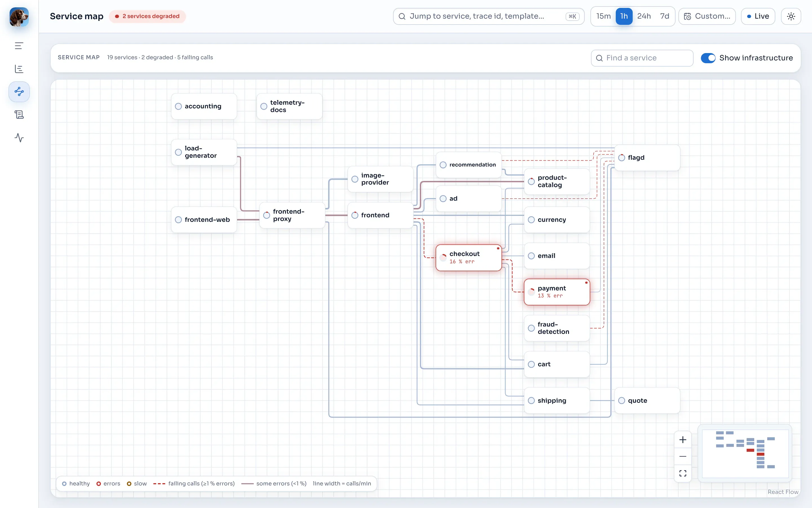
Task: Select the shipping service node
Action: point(557,400)
